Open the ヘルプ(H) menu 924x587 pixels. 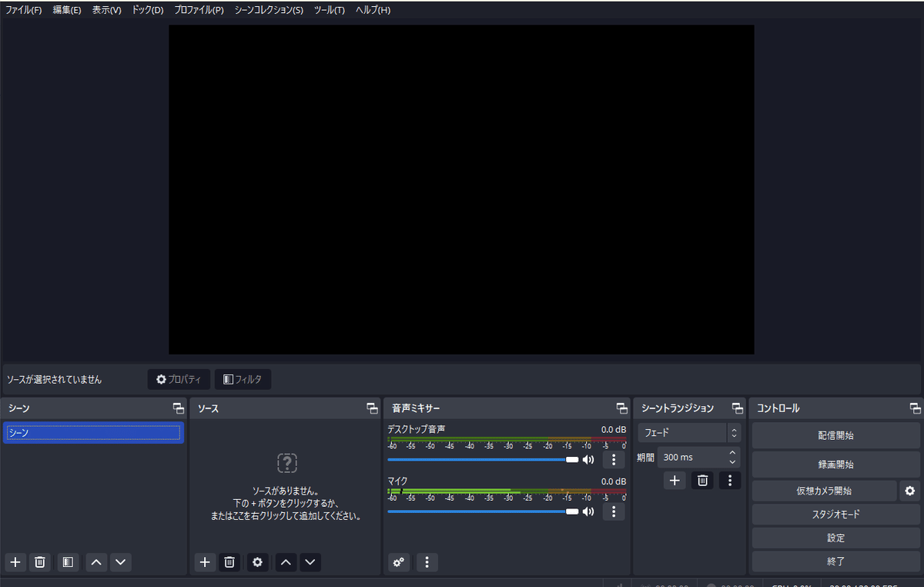coord(373,10)
